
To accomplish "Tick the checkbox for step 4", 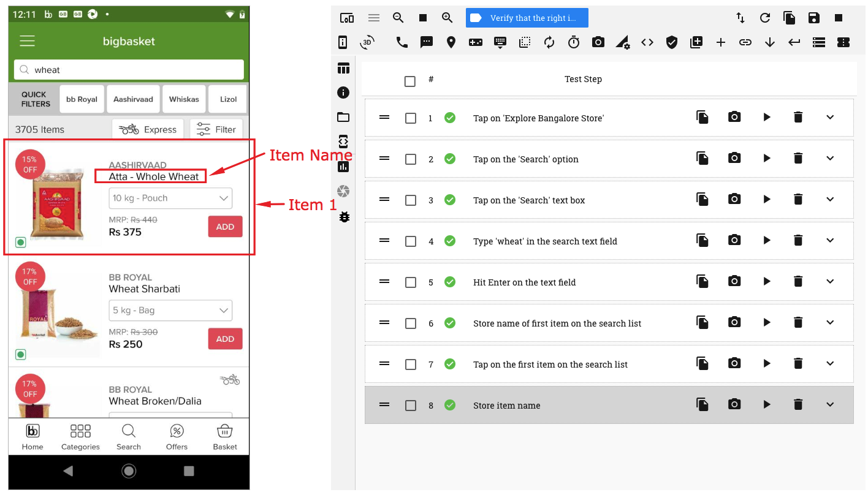I will [411, 241].
